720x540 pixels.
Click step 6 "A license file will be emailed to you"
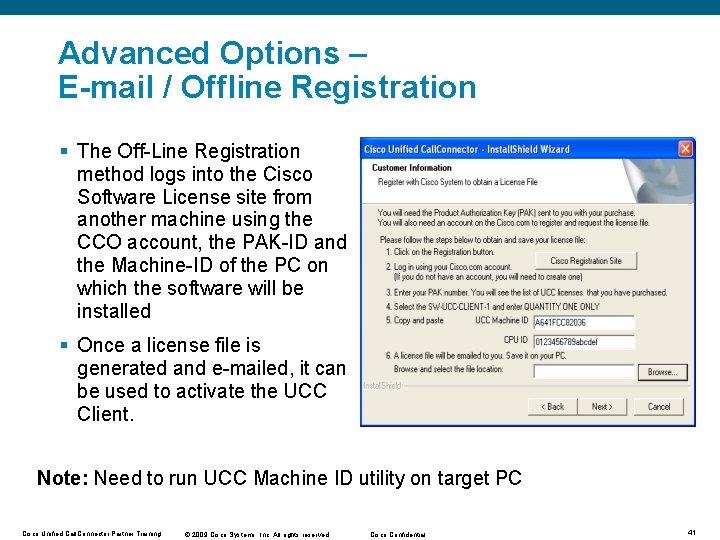476,356
